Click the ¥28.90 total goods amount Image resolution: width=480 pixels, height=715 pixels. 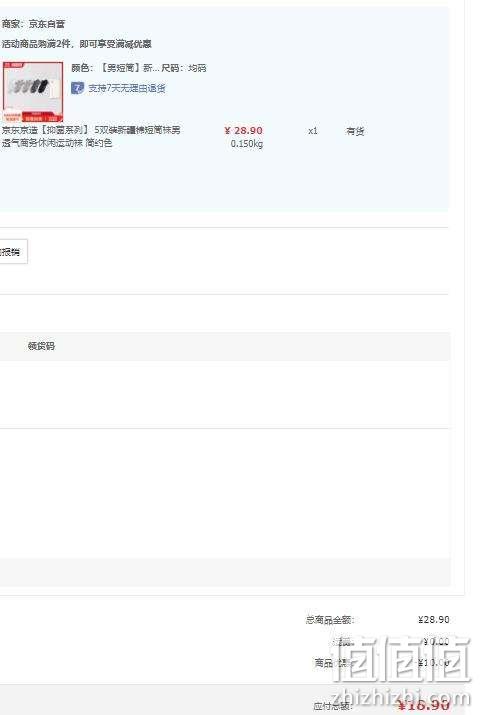434,620
